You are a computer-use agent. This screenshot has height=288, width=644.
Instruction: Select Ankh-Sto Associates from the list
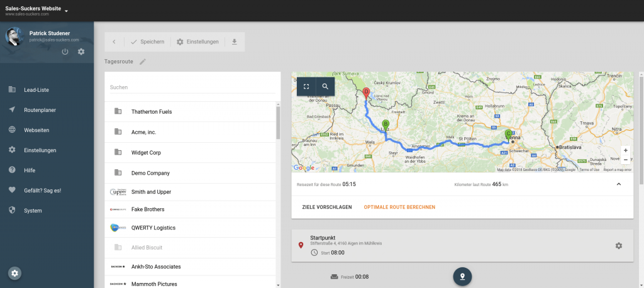[191, 267]
